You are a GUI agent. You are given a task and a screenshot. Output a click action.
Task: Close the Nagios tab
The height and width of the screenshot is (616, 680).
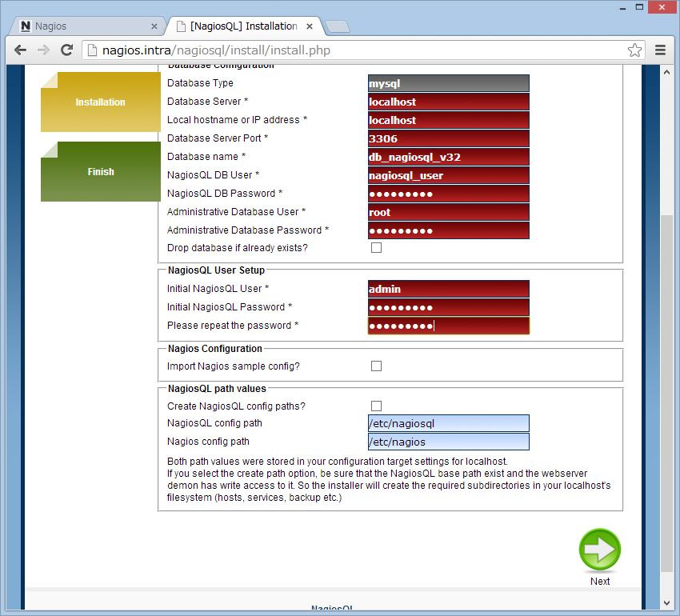[x=154, y=26]
